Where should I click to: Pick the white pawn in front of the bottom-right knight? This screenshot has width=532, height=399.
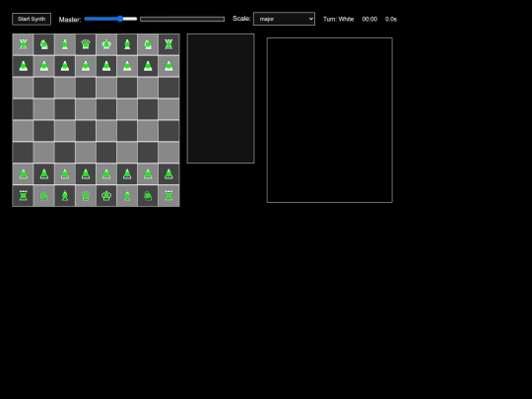(148, 174)
